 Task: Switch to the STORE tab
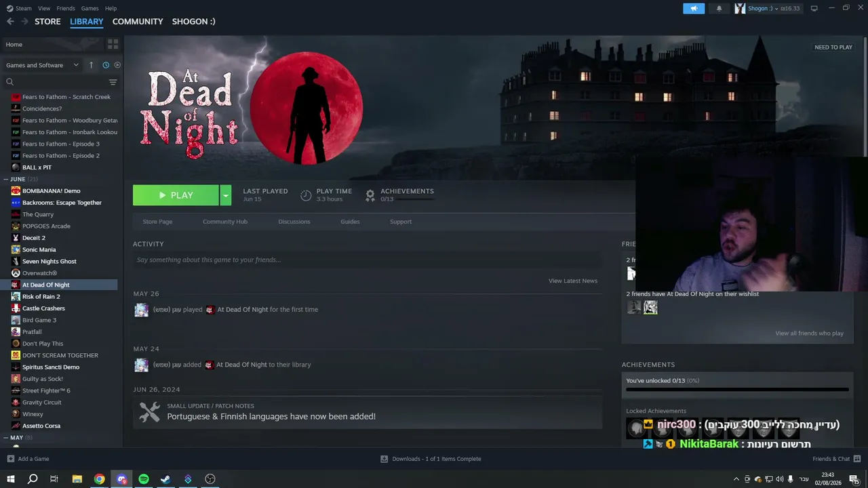pyautogui.click(x=47, y=22)
